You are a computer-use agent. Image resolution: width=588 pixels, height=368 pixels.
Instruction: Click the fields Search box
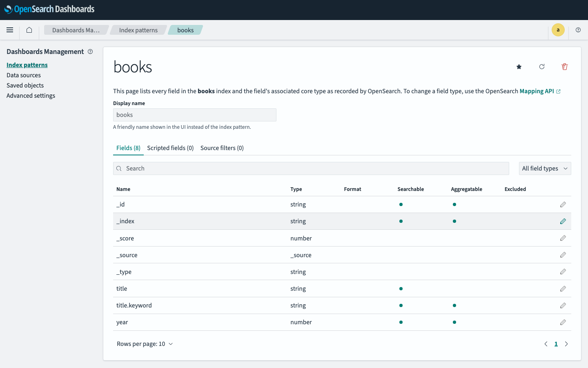point(311,168)
